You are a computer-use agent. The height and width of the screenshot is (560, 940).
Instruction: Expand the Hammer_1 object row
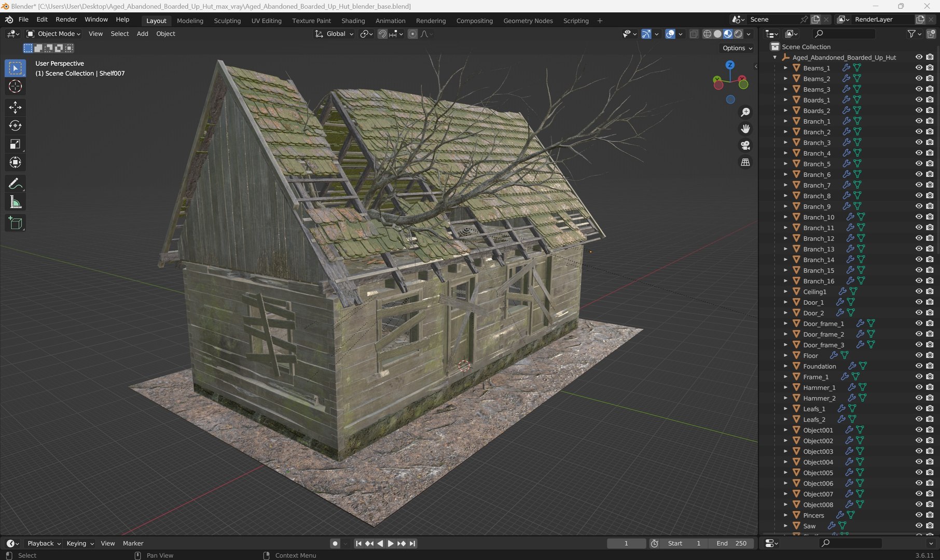point(785,387)
